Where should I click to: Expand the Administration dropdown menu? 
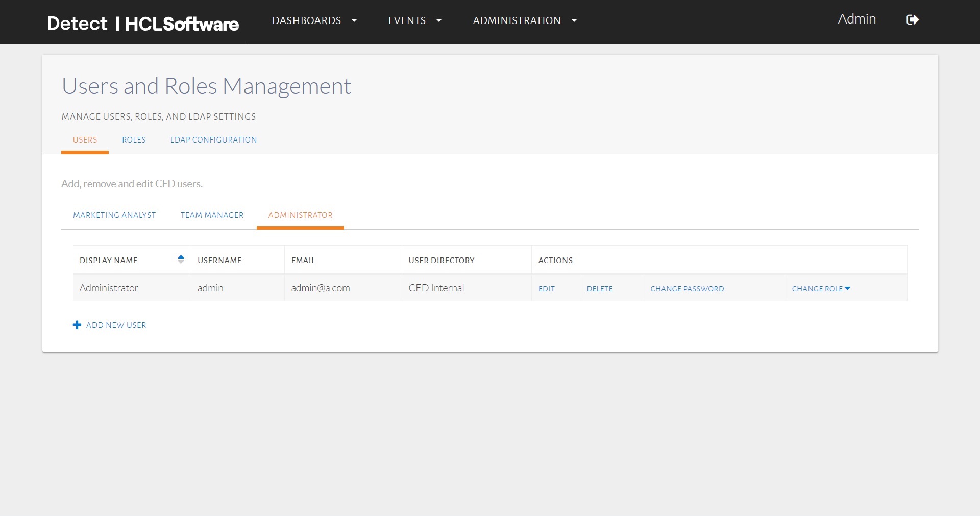click(x=525, y=20)
